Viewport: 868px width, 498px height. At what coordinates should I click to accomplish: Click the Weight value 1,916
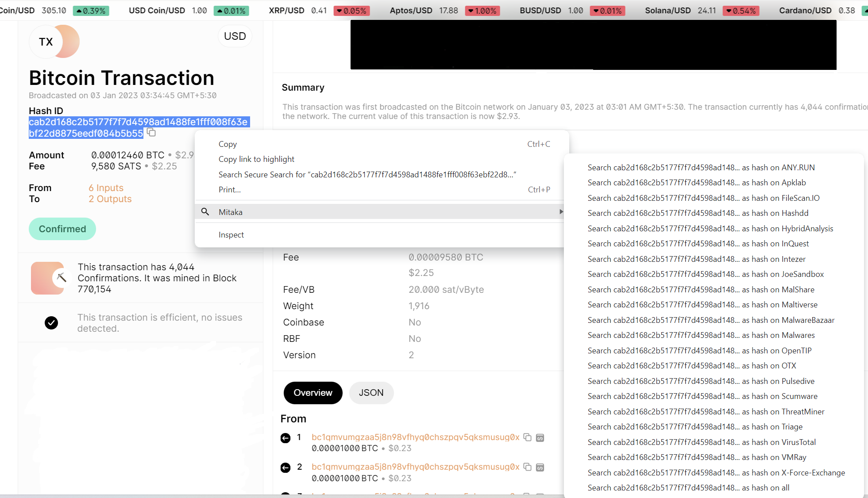(419, 306)
